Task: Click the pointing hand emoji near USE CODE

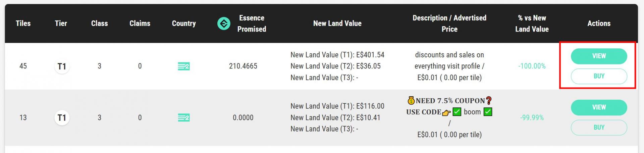Action: [446, 112]
